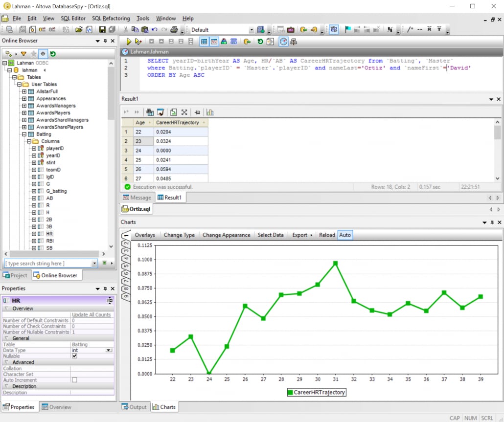Click the Print toolbar icon
This screenshot has height=422, width=504.
point(174,29)
